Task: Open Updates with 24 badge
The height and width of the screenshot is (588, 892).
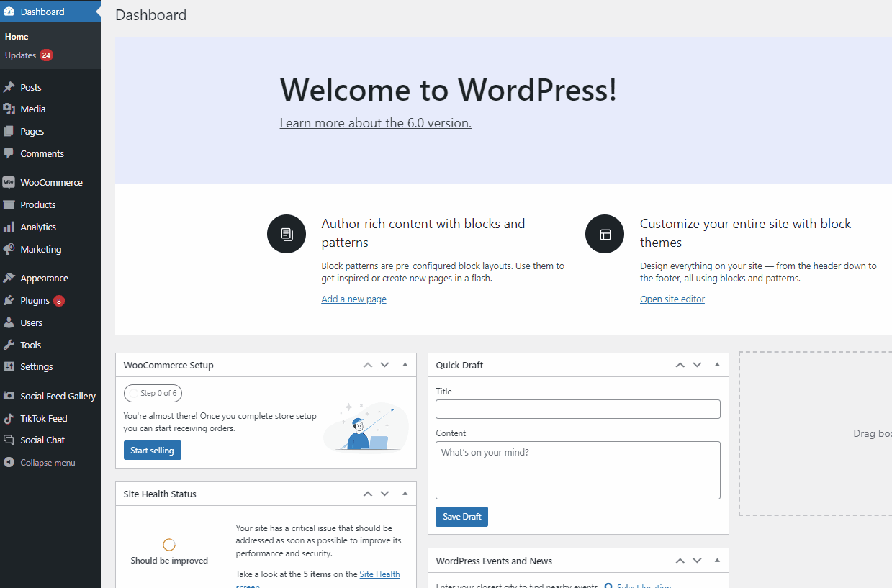Action: (x=29, y=55)
